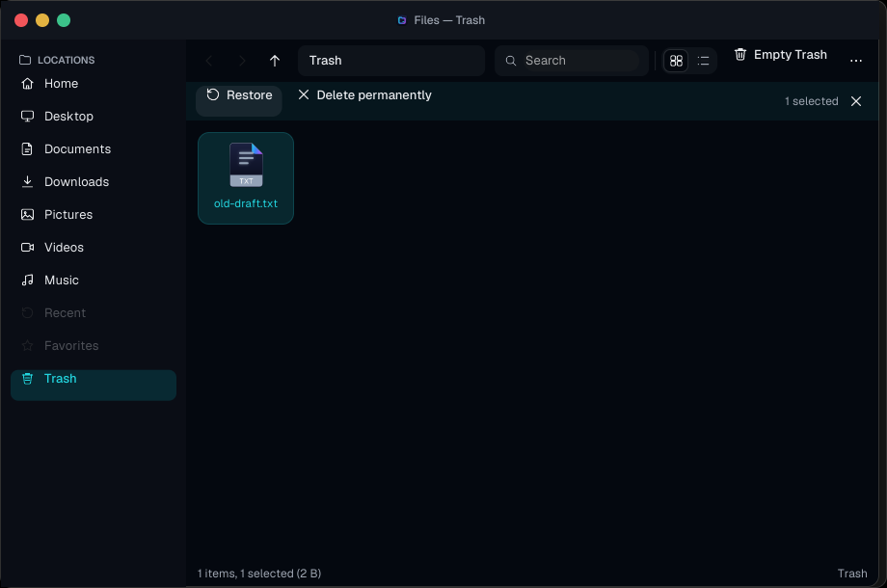Switch to list view
The width and height of the screenshot is (887, 588).
coord(703,61)
